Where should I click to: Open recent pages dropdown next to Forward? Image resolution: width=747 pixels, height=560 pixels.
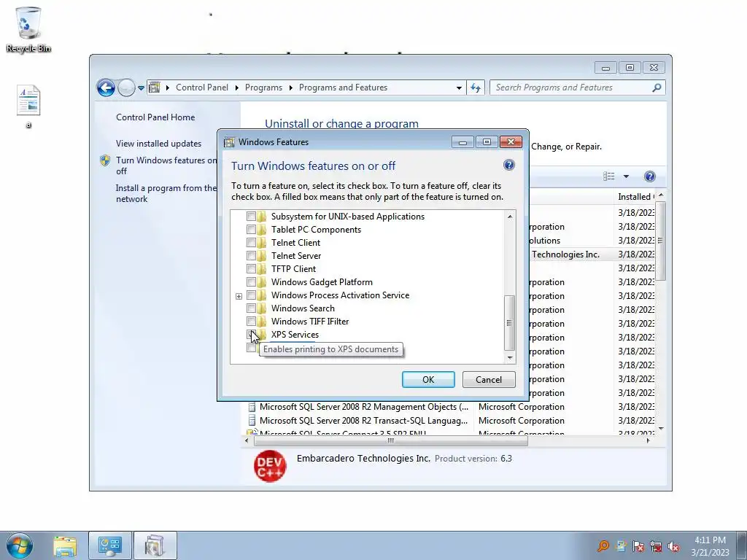[x=141, y=88]
